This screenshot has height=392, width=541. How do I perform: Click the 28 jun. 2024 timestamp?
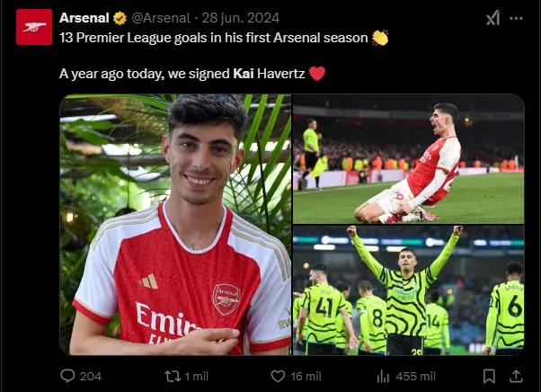pyautogui.click(x=239, y=18)
